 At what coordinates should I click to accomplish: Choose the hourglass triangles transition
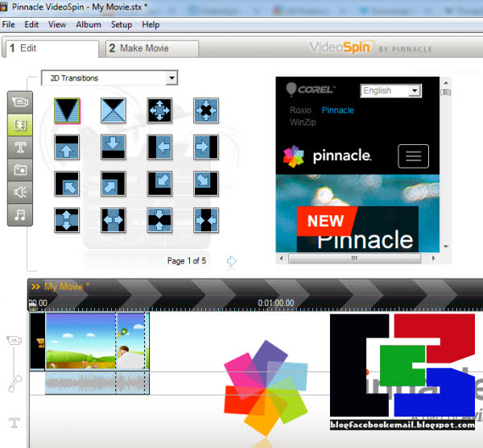pos(114,110)
